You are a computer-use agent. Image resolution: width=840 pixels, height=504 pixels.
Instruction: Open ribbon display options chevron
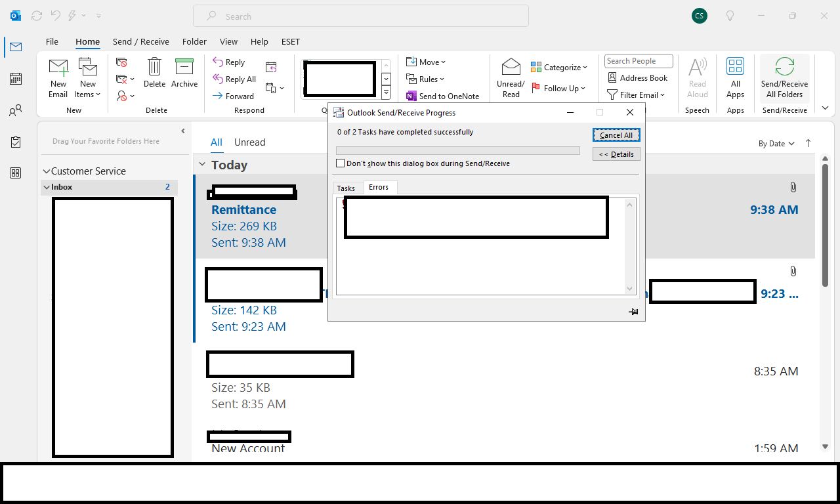[x=825, y=108]
